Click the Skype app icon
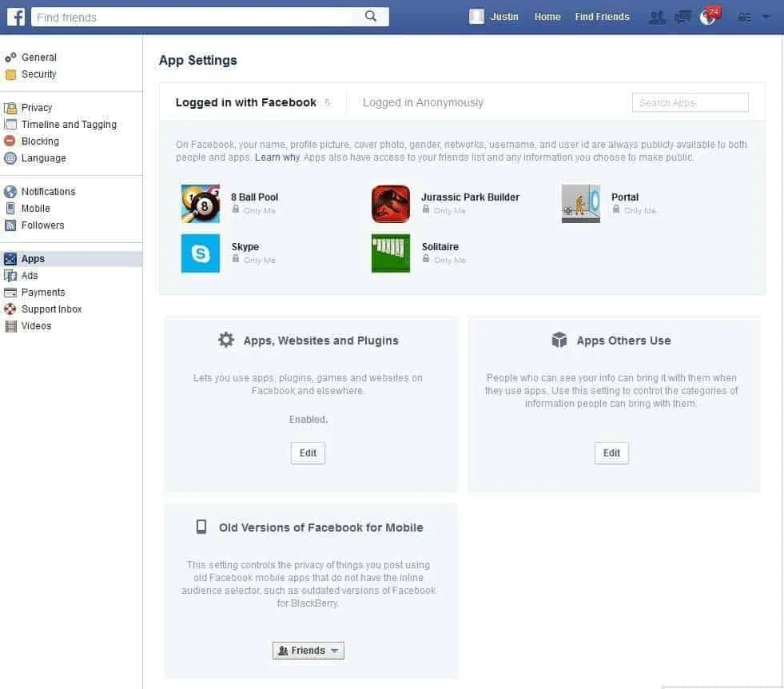This screenshot has width=784, height=689. point(201,253)
